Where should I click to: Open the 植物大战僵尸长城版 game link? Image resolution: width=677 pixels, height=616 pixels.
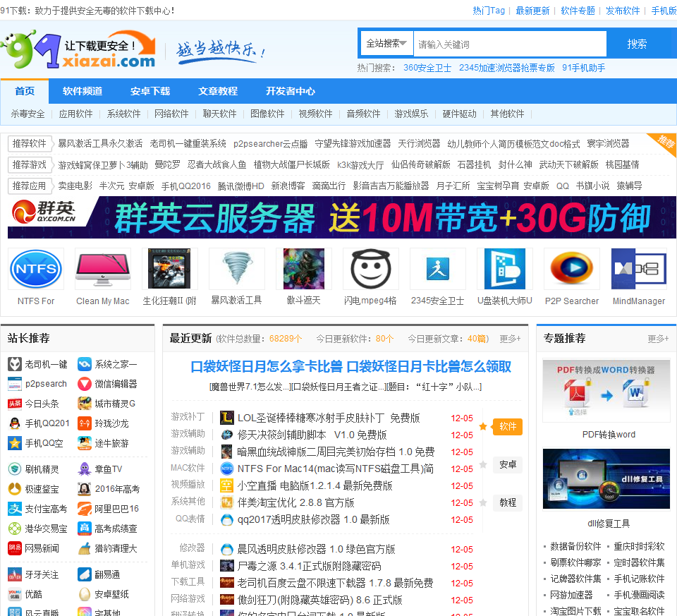pyautogui.click(x=291, y=164)
